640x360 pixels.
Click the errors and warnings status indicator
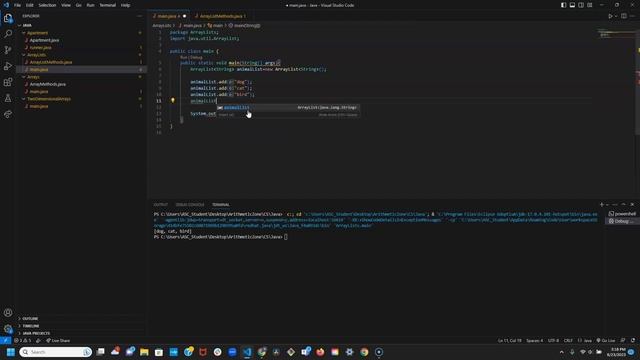coord(23,340)
